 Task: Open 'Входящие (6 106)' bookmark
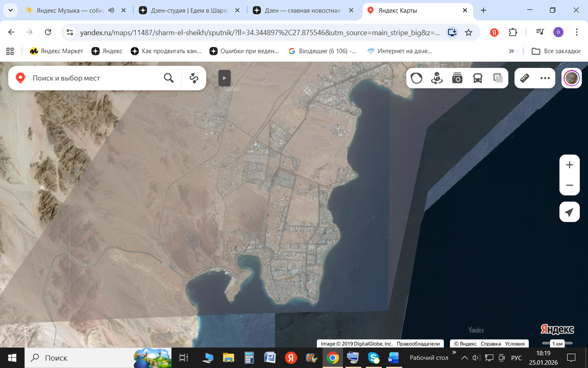pyautogui.click(x=322, y=51)
